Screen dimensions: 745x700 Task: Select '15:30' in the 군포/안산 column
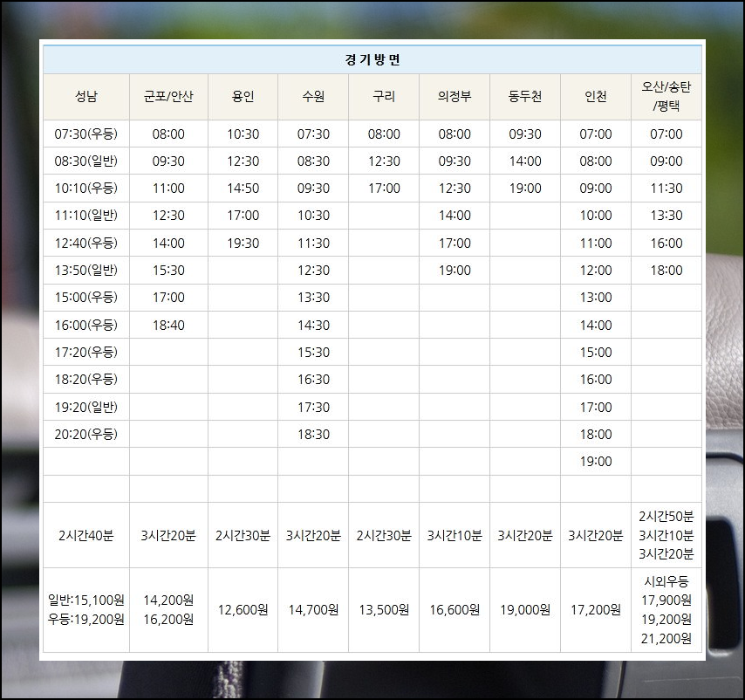[168, 270]
